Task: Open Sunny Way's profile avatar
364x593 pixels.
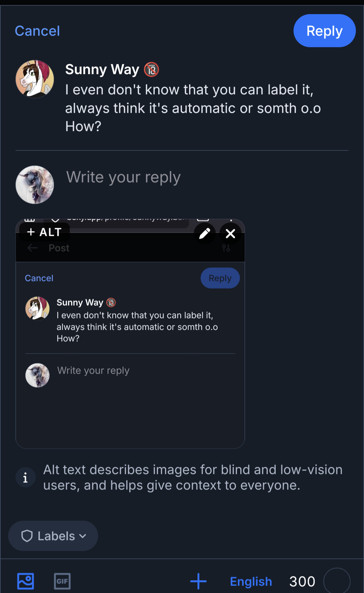Action: pyautogui.click(x=35, y=79)
